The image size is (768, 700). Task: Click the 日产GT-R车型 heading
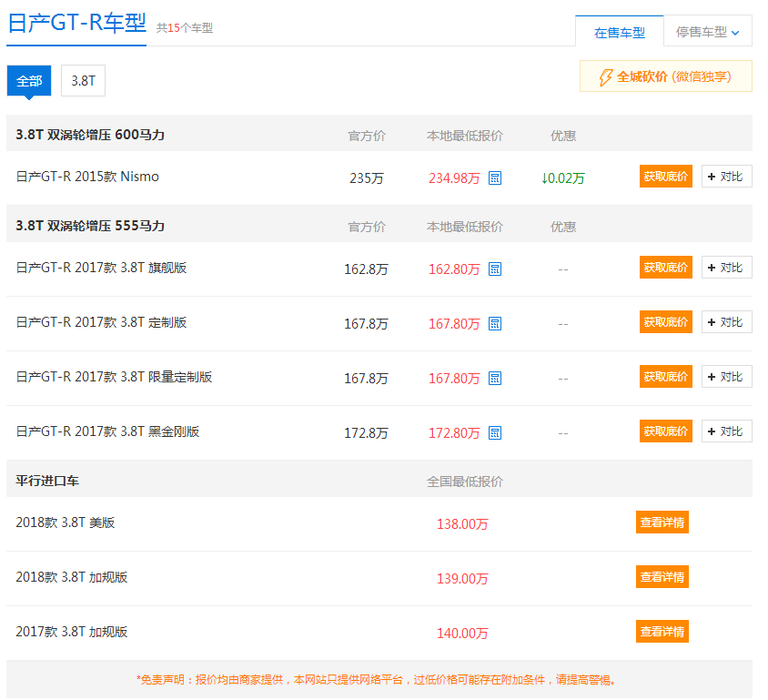click(77, 23)
